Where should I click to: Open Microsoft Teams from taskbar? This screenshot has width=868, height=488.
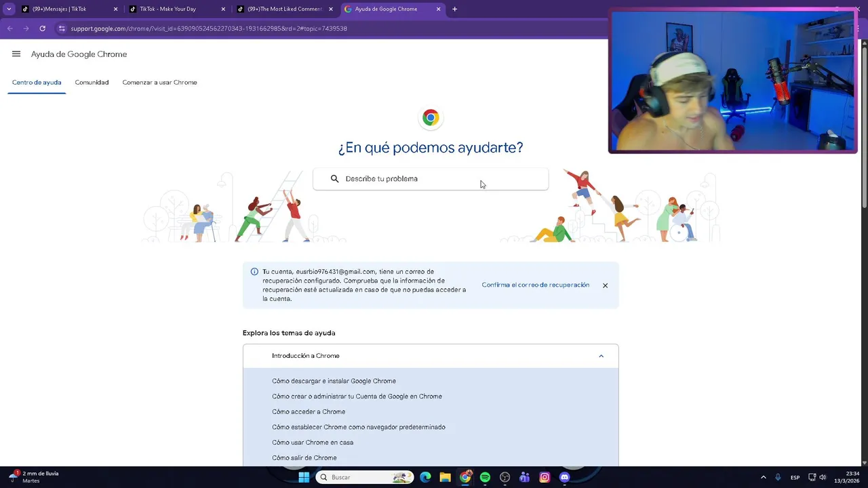tap(524, 477)
